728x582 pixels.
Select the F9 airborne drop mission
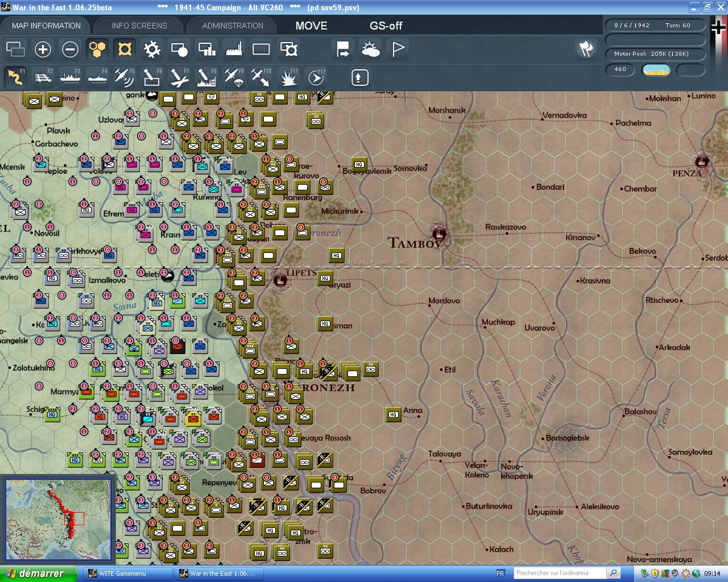tap(234, 77)
